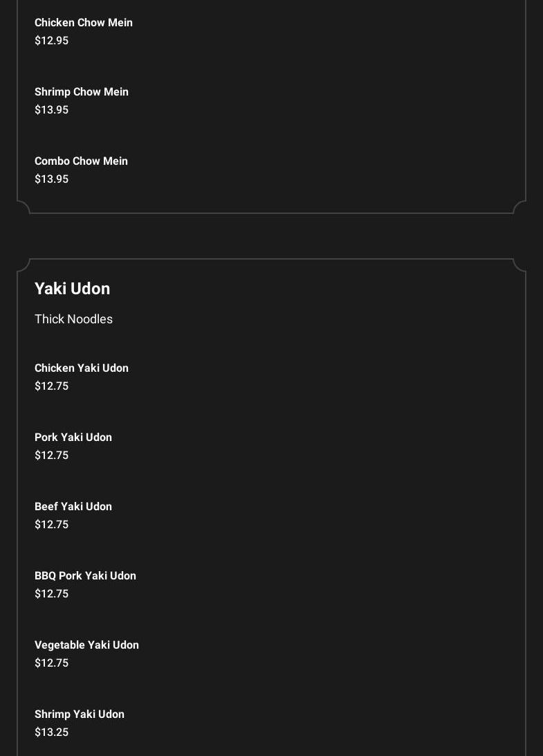Click the $13.25 price of Shrimp Yaki Udon
The width and height of the screenshot is (543, 756).
[x=52, y=732]
